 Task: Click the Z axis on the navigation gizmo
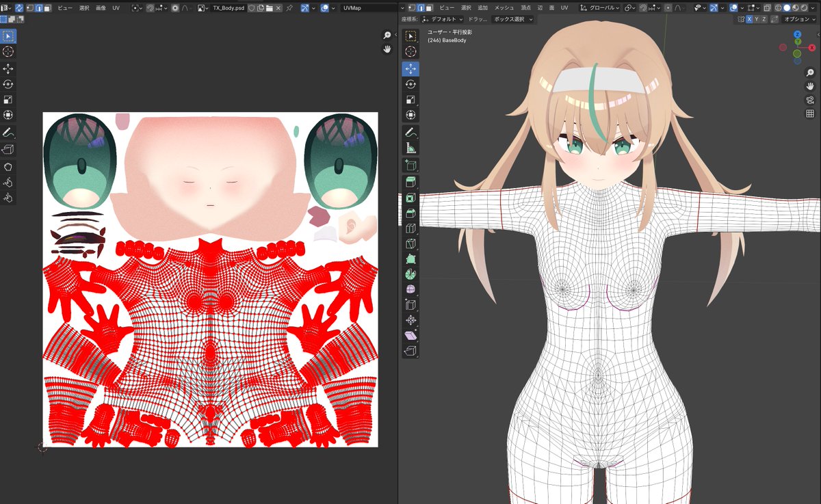coord(797,34)
